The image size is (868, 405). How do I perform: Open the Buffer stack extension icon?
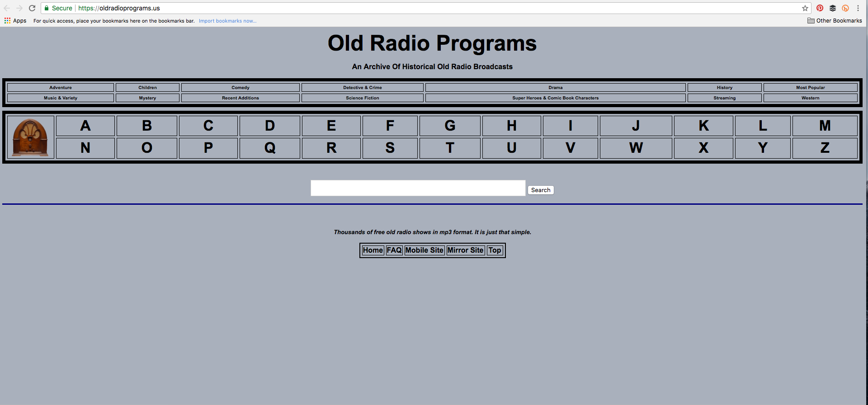833,8
